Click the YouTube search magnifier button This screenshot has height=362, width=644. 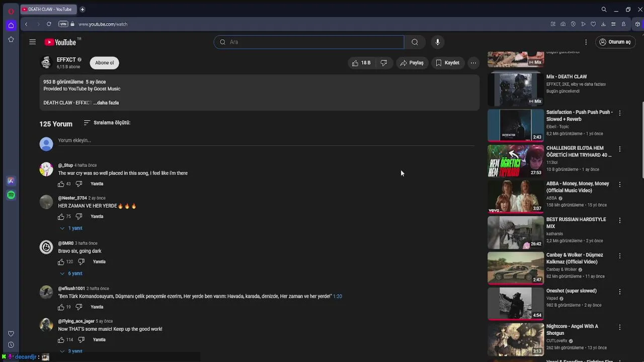415,42
